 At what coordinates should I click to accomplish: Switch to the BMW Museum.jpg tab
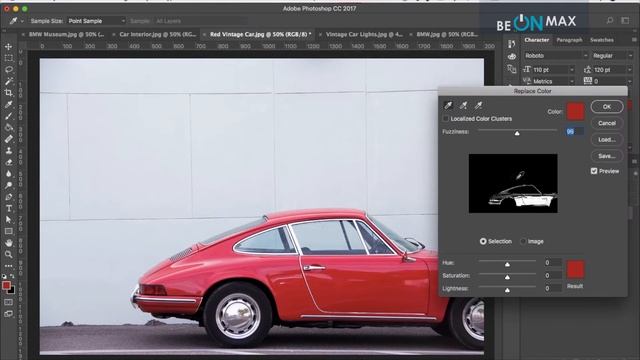pyautogui.click(x=66, y=35)
